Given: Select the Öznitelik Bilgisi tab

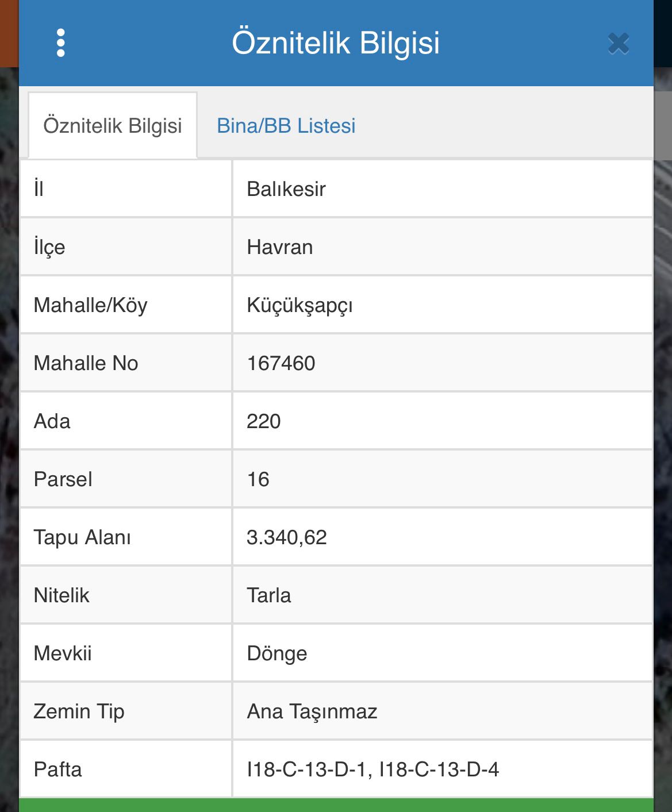Looking at the screenshot, I should point(113,124).
